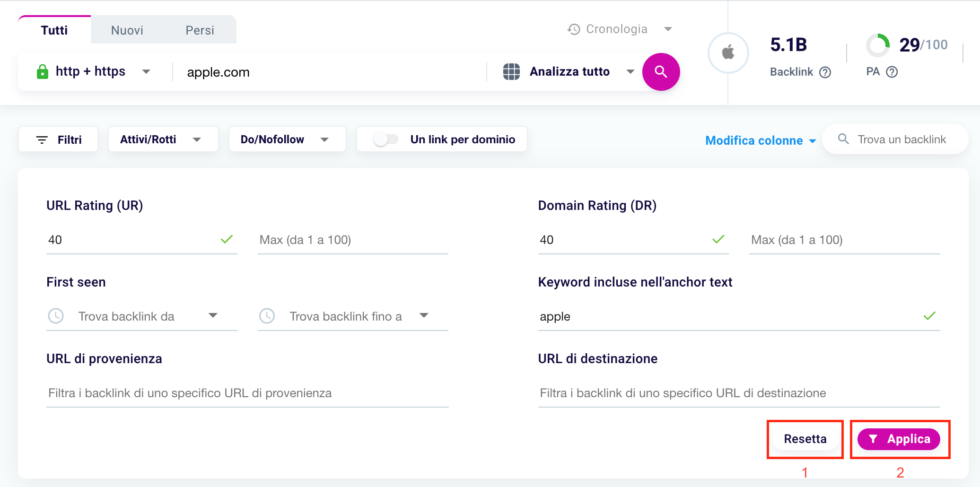980x487 pixels.
Task: Switch to the Tutti tab
Action: coord(54,30)
